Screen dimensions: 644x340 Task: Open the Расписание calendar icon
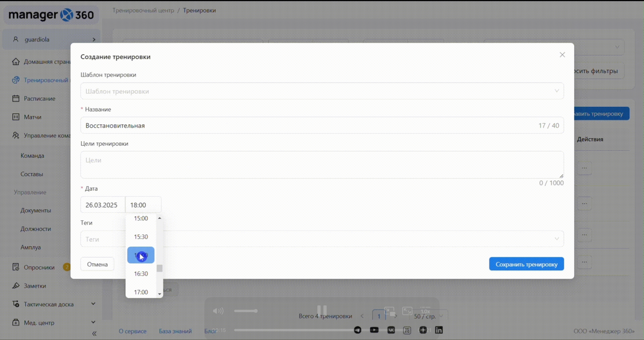(x=16, y=99)
